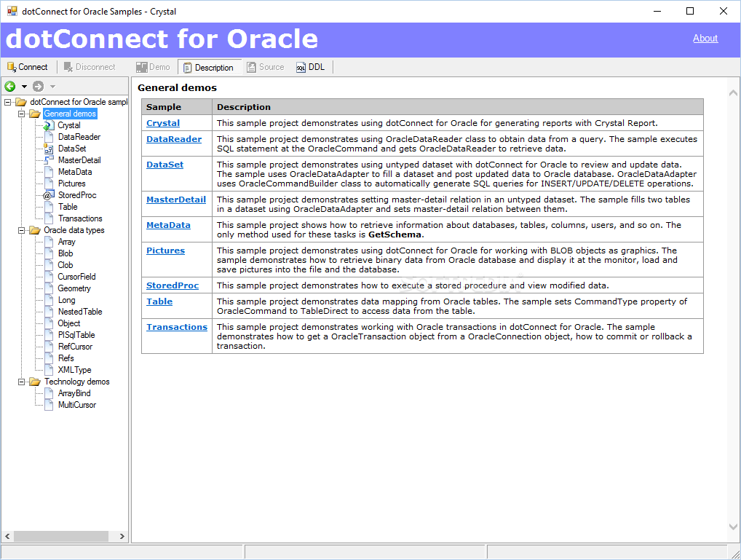The image size is (741, 560).
Task: Click description pane scroll down arrow
Action: coord(733,527)
